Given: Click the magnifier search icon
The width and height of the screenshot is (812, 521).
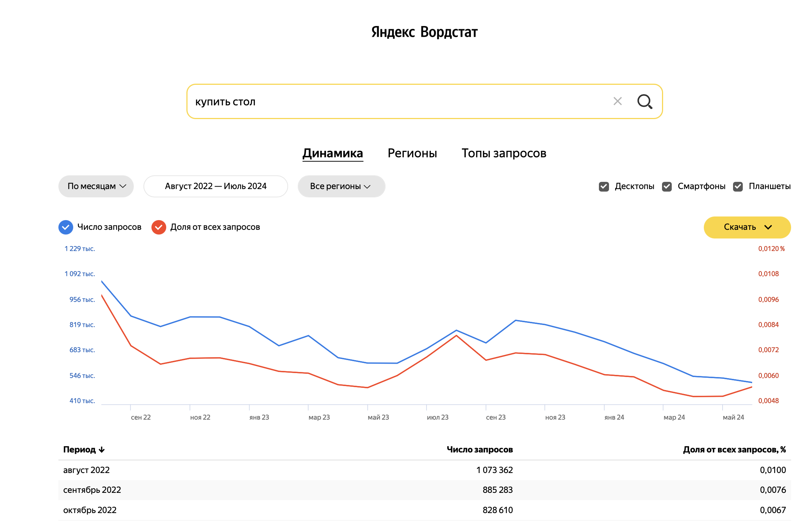Looking at the screenshot, I should [644, 101].
